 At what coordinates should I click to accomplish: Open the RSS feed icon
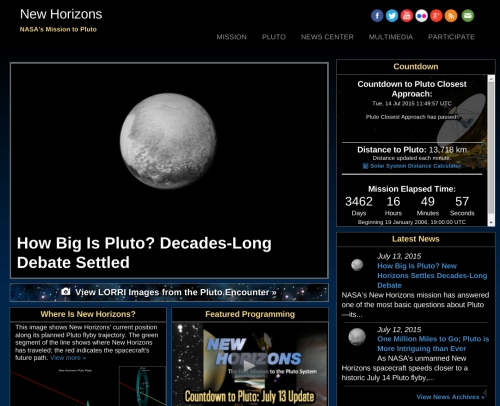coord(451,16)
